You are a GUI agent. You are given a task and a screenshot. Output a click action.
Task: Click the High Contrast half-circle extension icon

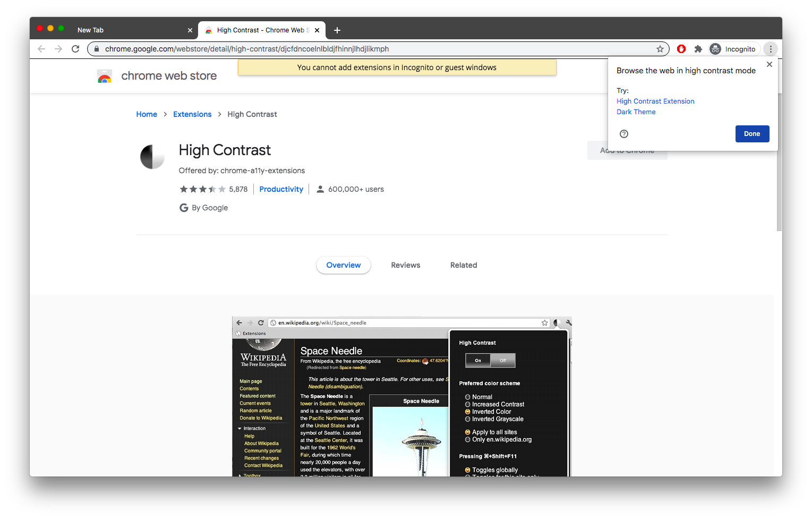(x=152, y=157)
